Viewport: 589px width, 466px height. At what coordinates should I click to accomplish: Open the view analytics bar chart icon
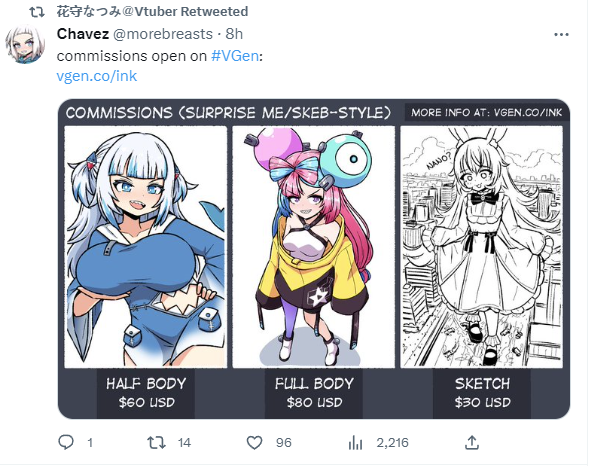355,443
